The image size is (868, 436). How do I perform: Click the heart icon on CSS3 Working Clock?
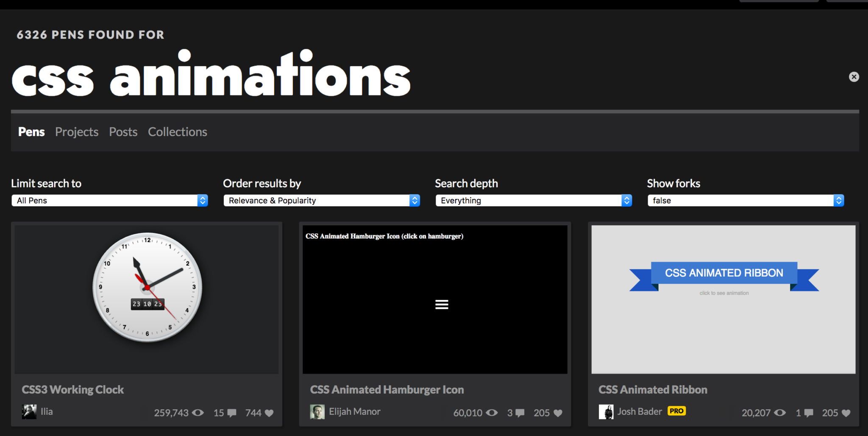269,413
